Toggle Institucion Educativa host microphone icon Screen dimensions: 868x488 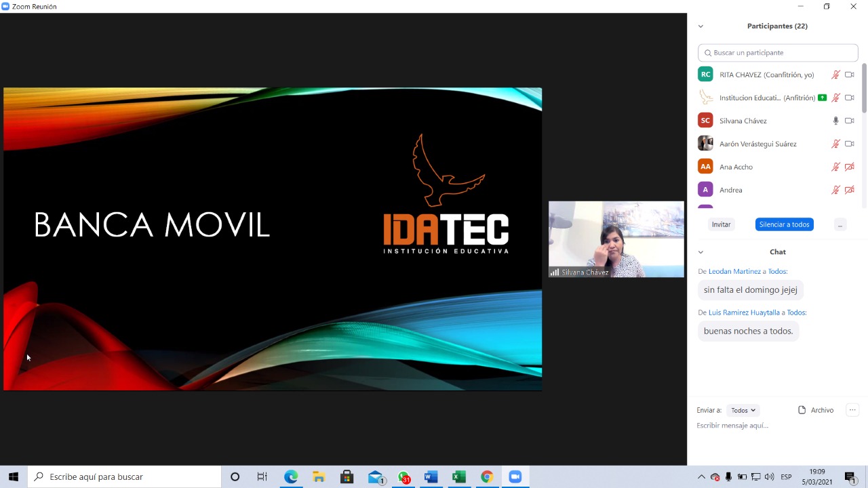(x=835, y=98)
